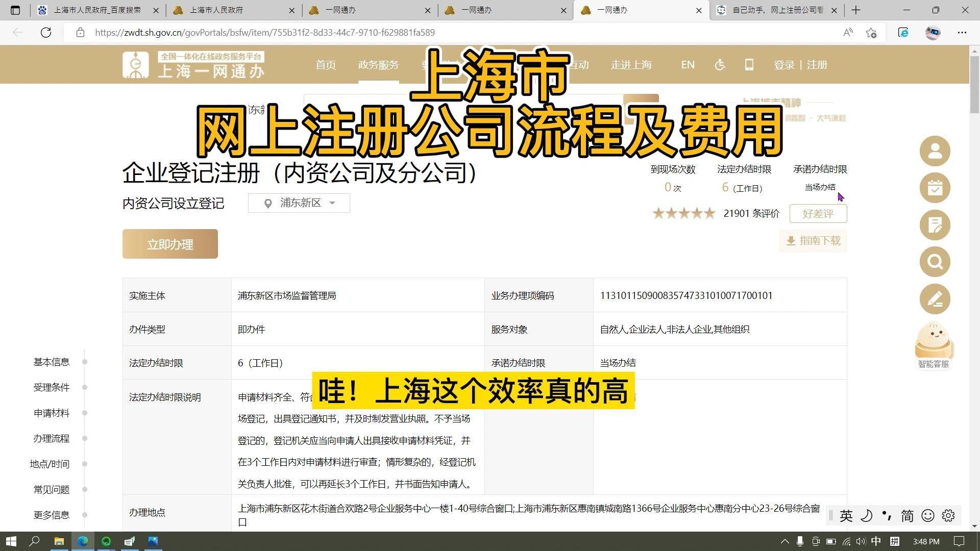Click the IE mode icon in toolbar
The height and width of the screenshot is (551, 980).
coord(903,33)
